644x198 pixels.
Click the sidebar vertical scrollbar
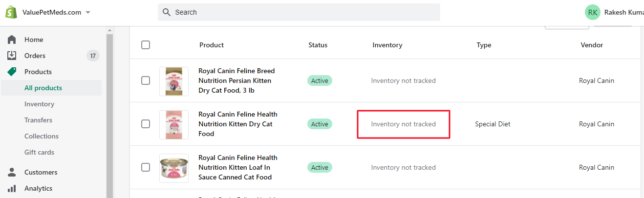coord(110,112)
